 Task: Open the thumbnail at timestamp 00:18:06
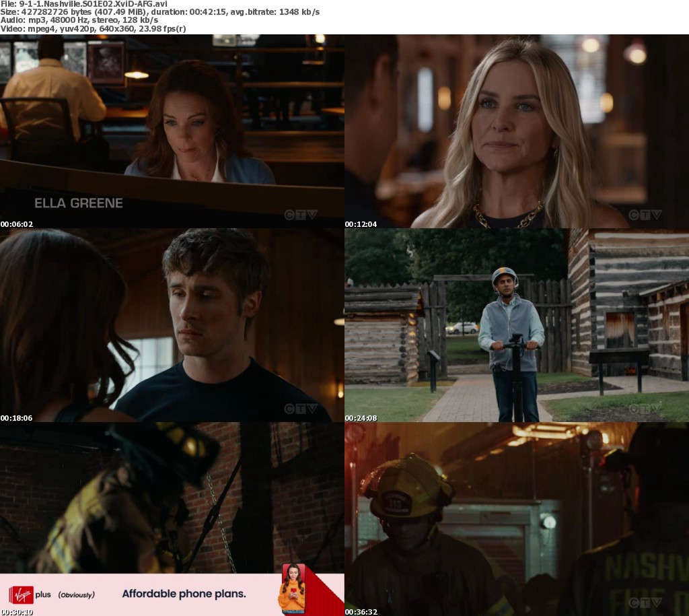pyautogui.click(x=172, y=325)
